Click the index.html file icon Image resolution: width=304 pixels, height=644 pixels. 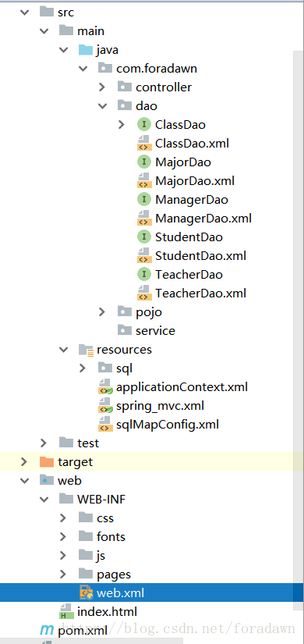click(65, 611)
